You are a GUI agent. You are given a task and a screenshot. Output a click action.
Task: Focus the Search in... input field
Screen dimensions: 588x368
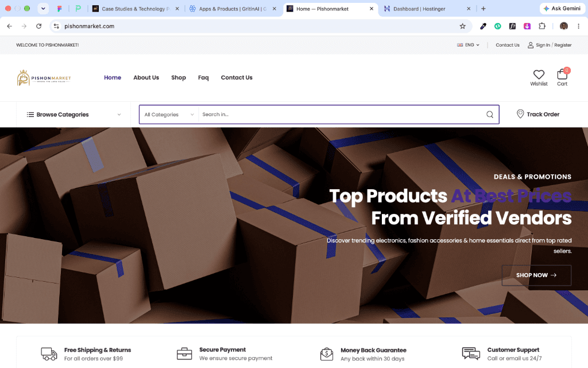(341, 114)
